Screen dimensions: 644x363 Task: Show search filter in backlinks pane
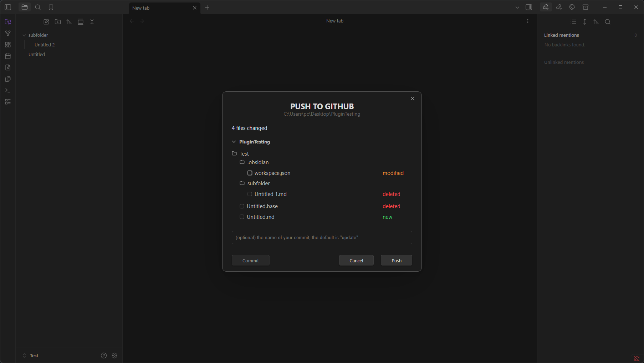[x=608, y=22]
